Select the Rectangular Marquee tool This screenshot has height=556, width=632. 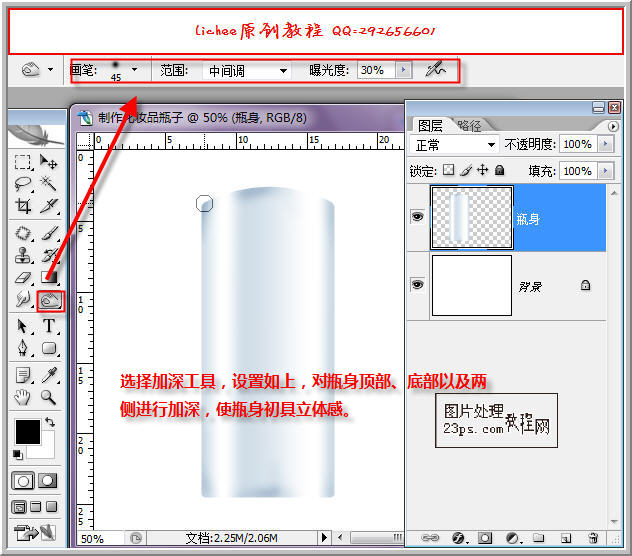(23, 162)
